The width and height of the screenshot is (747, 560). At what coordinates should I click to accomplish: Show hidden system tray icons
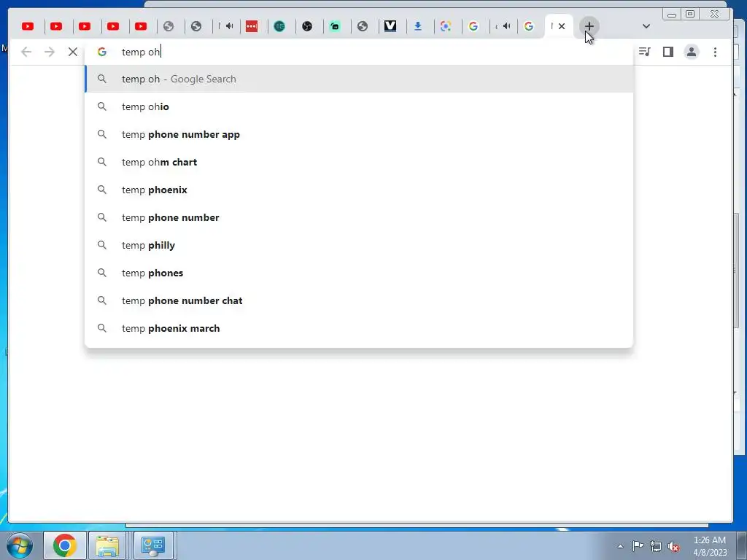[x=620, y=546]
